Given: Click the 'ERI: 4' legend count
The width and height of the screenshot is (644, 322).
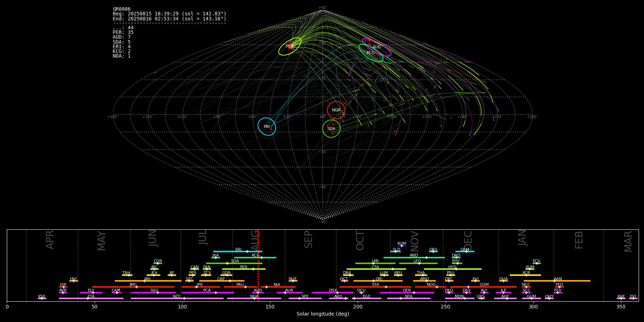Looking at the screenshot, I should pyautogui.click(x=122, y=47).
